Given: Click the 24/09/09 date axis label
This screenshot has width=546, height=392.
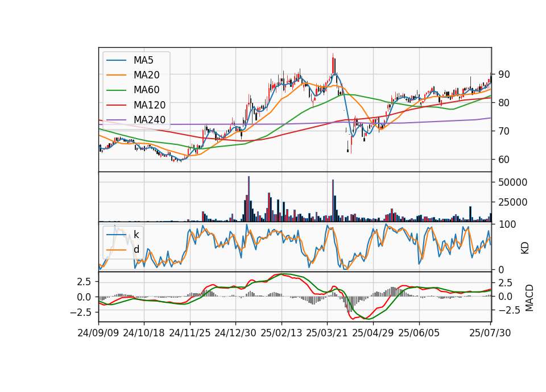Looking at the screenshot, I should pos(98,333).
